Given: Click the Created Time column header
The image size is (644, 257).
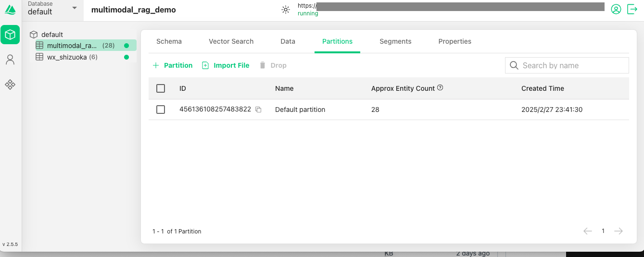Looking at the screenshot, I should 543,88.
